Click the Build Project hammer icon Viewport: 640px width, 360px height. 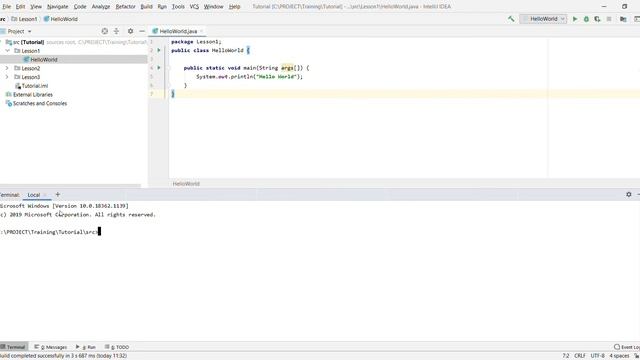(511, 19)
